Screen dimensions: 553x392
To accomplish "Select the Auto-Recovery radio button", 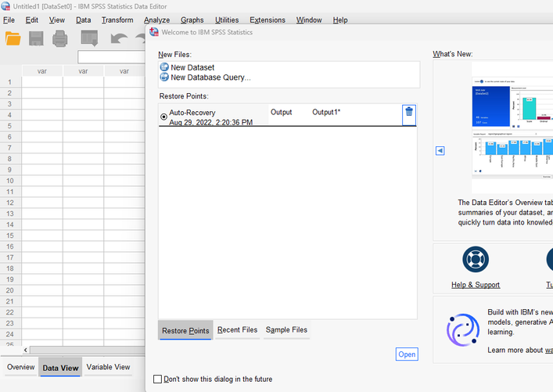I will (x=163, y=117).
